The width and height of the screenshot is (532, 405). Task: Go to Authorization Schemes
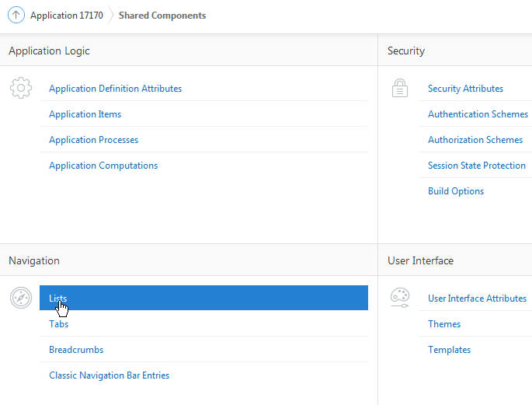(475, 140)
